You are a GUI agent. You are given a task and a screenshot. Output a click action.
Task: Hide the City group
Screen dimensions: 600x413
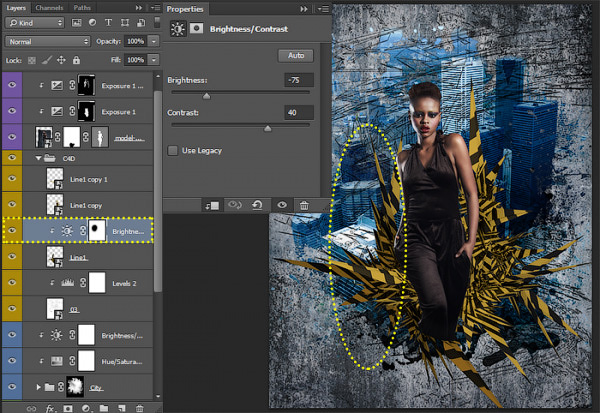[12, 387]
